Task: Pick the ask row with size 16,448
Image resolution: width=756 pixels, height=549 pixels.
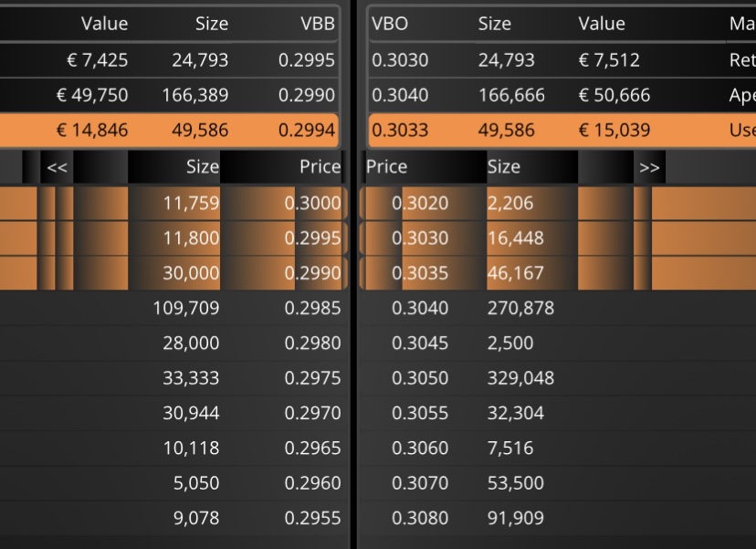Action: pyautogui.click(x=558, y=238)
